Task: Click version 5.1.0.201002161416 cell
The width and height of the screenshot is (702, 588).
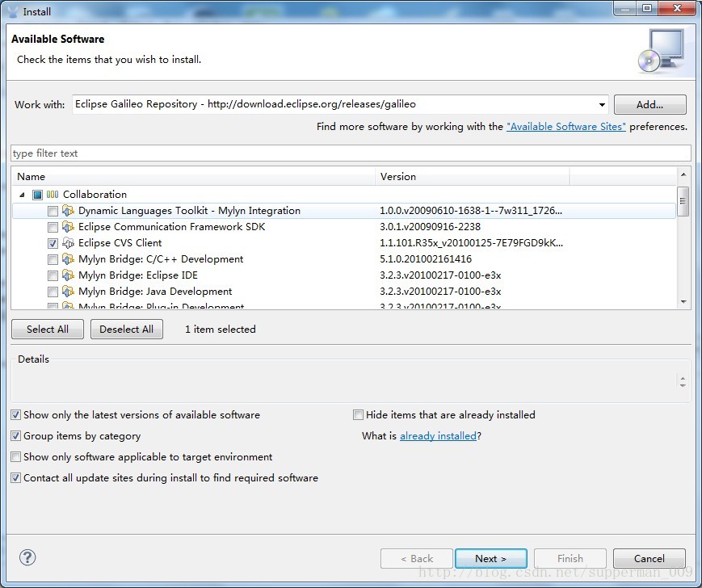Action: click(425, 258)
